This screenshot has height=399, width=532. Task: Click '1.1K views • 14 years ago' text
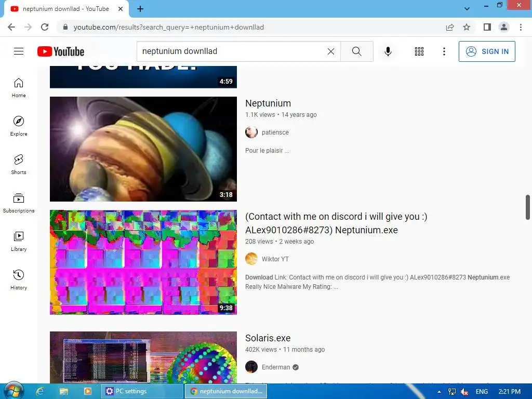pyautogui.click(x=281, y=115)
